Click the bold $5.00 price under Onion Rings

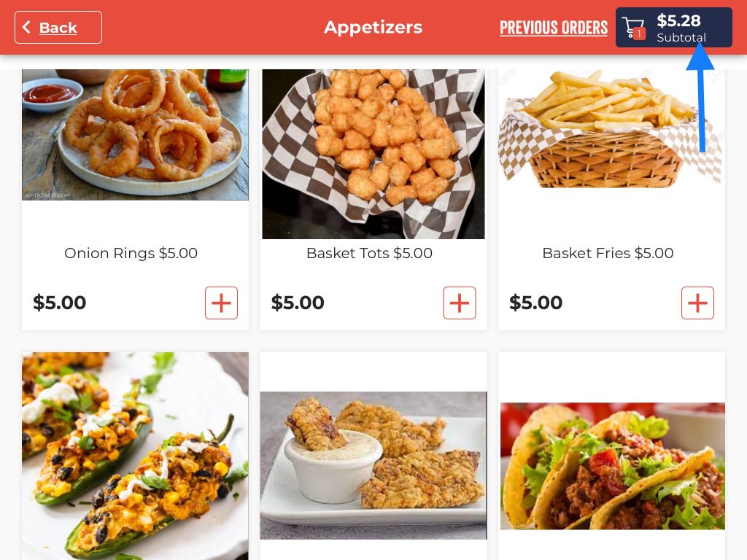coord(60,303)
